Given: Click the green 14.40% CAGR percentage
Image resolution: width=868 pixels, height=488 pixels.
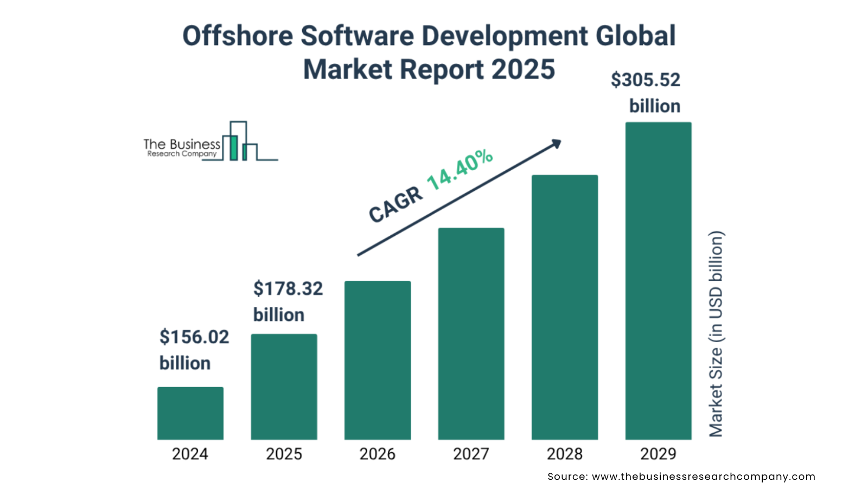Looking at the screenshot, I should pyautogui.click(x=459, y=169).
